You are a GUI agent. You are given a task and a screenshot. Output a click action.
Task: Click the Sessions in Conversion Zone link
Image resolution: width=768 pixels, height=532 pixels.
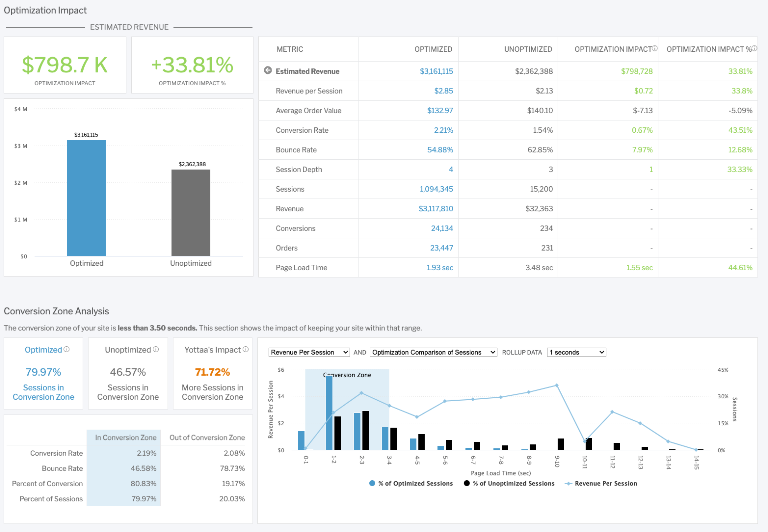pyautogui.click(x=43, y=392)
